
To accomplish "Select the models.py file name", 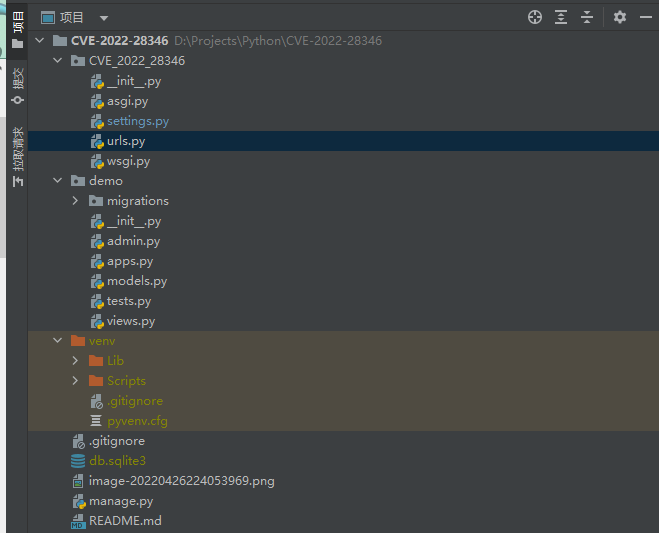I will click(137, 281).
